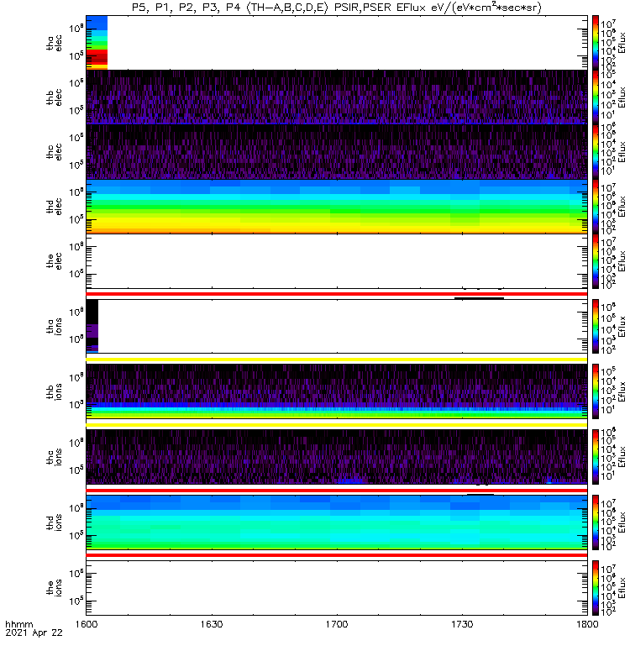The width and height of the screenshot is (630, 672).
Task: Click the Eflux label next to thb ions color bar
Action: click(622, 391)
